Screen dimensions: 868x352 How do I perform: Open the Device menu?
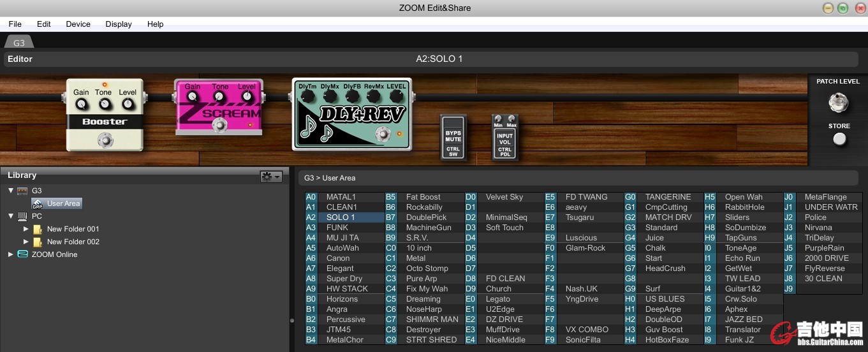[78, 24]
